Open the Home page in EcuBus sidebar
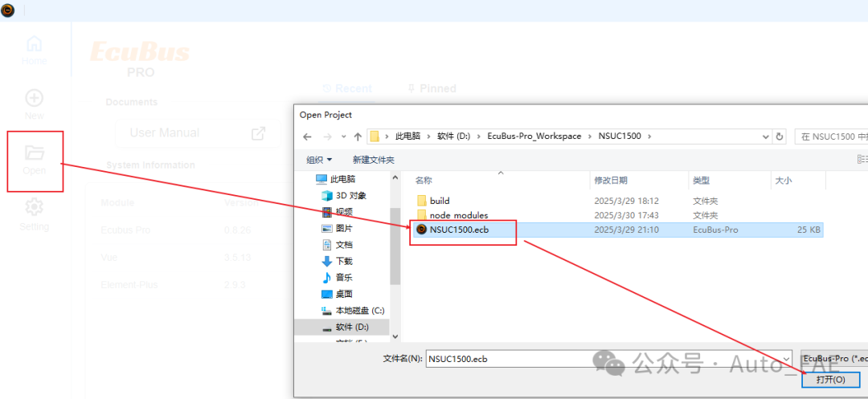Image resolution: width=868 pixels, height=399 pixels. pyautogui.click(x=35, y=51)
